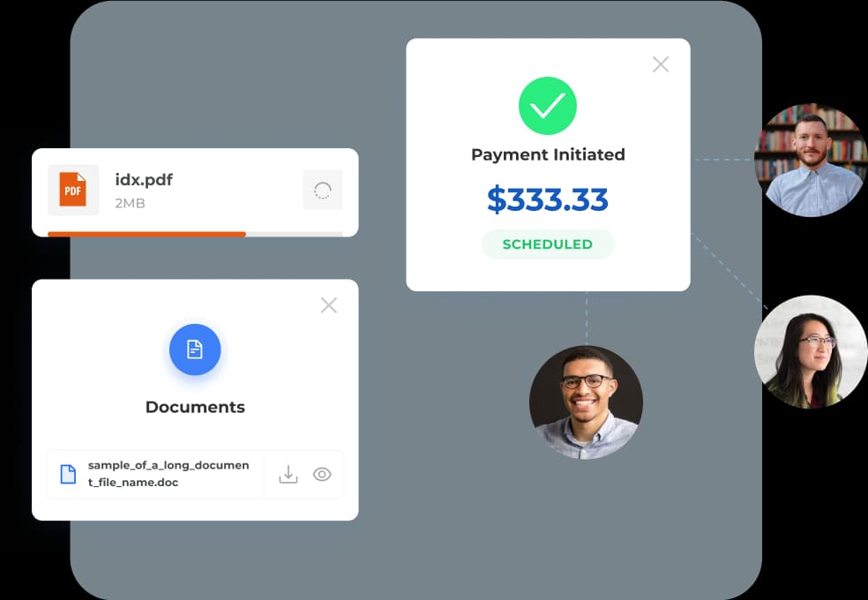The height and width of the screenshot is (600, 868).
Task: Click the woman with long hair avatar
Action: (811, 352)
